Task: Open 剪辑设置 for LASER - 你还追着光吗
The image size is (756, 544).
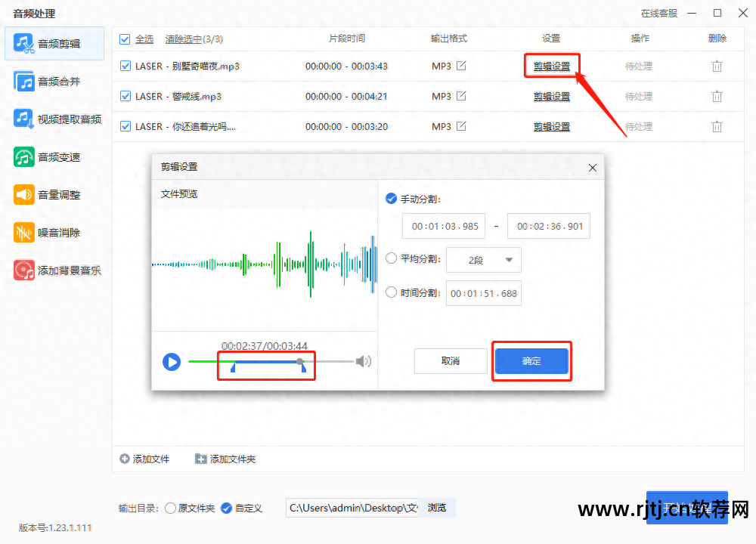Action: pyautogui.click(x=552, y=126)
